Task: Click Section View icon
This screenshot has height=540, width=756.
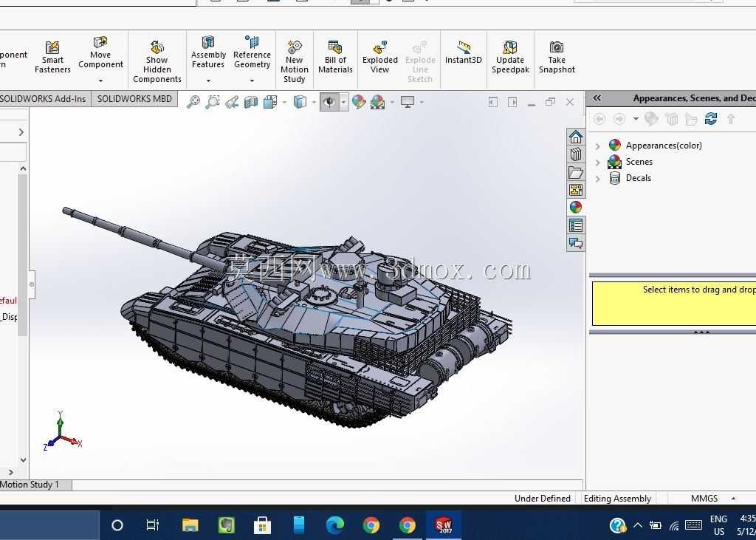Action: pyautogui.click(x=251, y=102)
